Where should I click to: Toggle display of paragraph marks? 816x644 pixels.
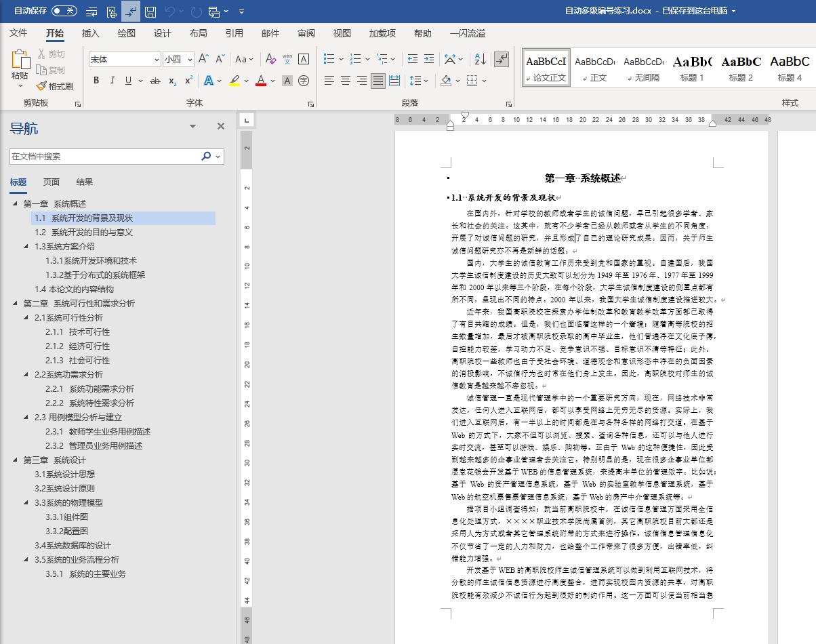click(500, 60)
